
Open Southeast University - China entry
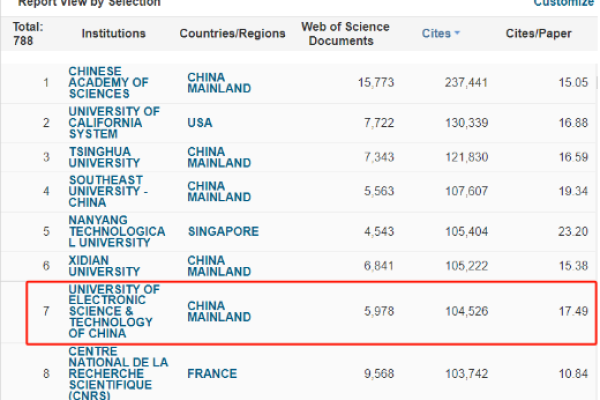pos(108,191)
